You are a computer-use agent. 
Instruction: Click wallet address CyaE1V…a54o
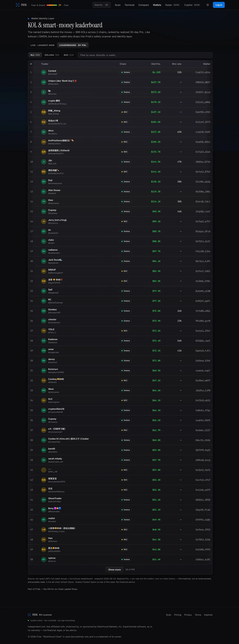pos(203,72)
